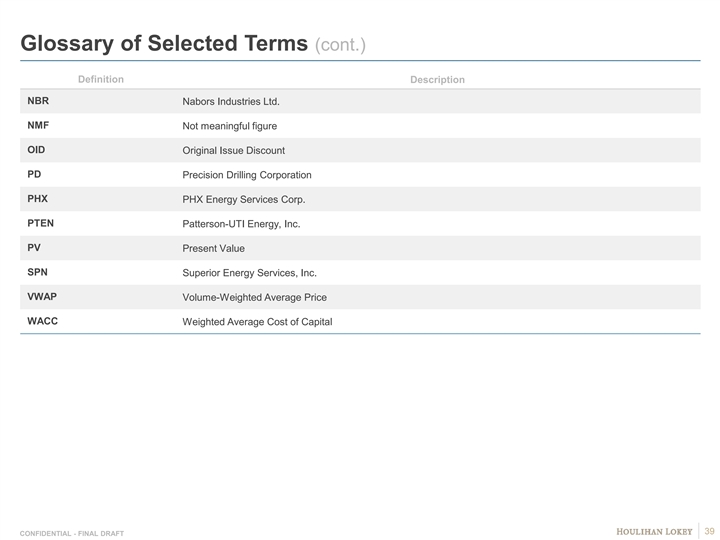This screenshot has height=540, width=720.
Task: Select the PD term
Action: [x=34, y=174]
